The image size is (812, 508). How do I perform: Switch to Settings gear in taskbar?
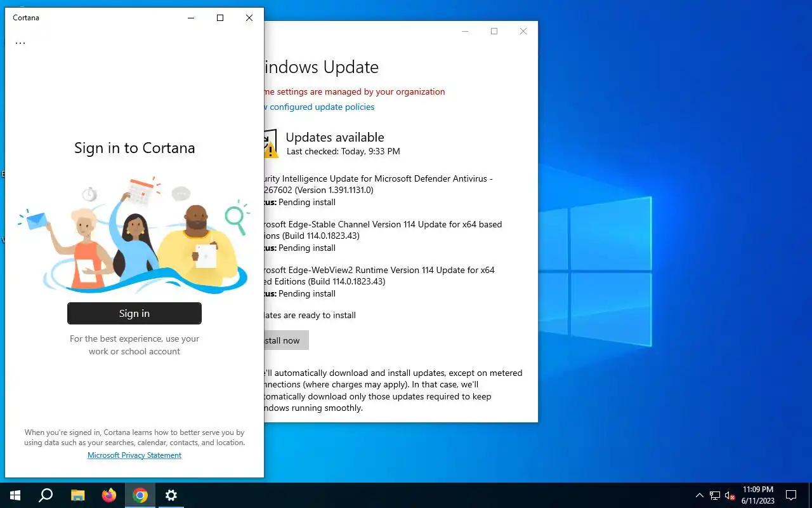coord(171,495)
